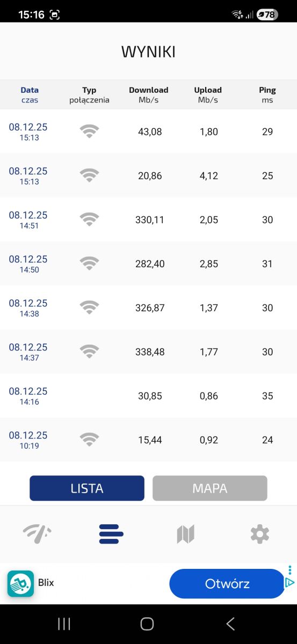Screen dimensions: 297x644
Task: Tap the Blix app icon in ad
Action: coord(20,583)
